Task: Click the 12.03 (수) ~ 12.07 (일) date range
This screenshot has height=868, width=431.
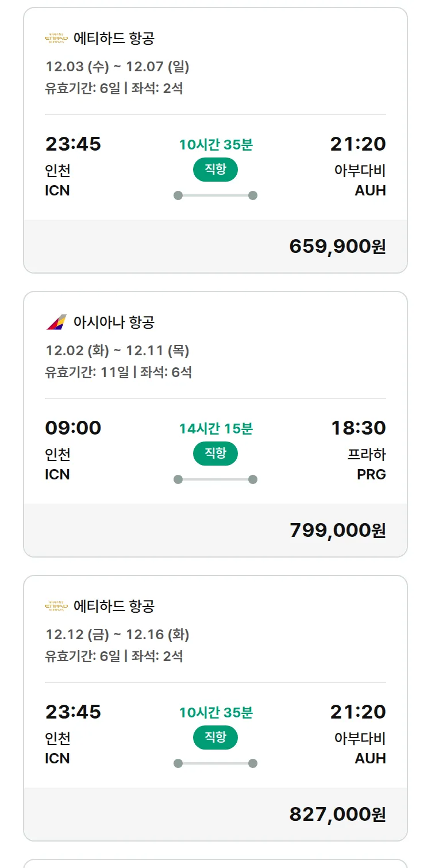Action: point(117,67)
